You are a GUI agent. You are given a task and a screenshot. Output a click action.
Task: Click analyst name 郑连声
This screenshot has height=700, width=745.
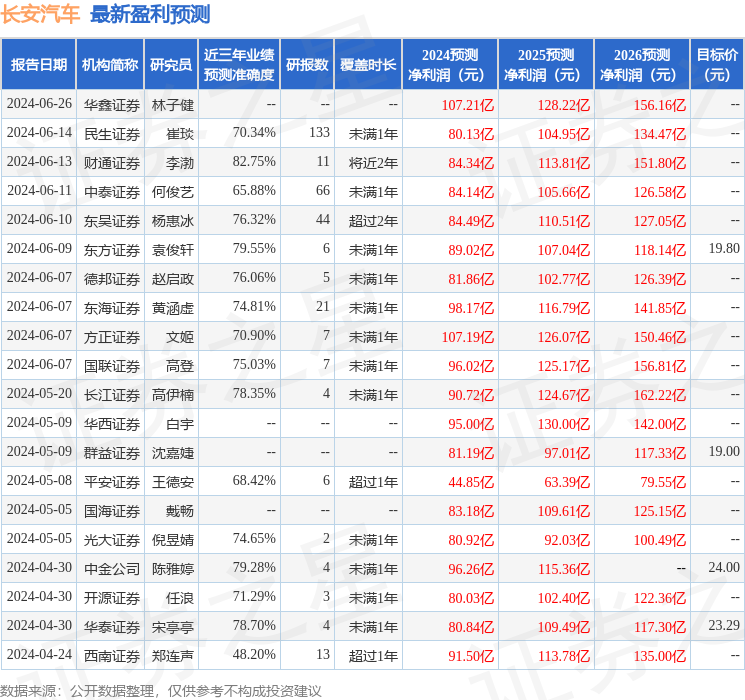pyautogui.click(x=172, y=656)
